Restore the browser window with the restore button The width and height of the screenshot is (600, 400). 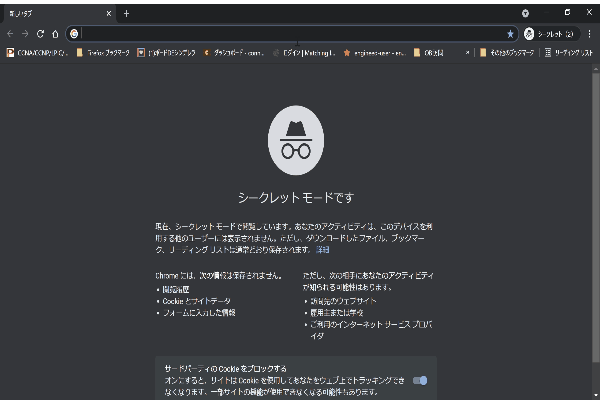coord(567,13)
